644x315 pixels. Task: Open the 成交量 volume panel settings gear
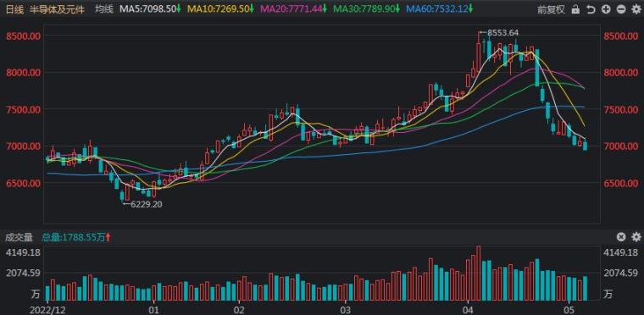(x=636, y=237)
